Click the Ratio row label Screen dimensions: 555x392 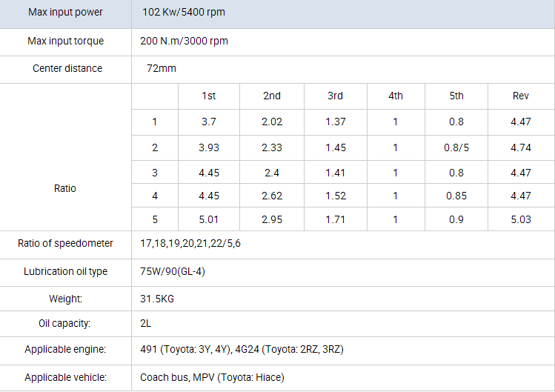(65, 188)
